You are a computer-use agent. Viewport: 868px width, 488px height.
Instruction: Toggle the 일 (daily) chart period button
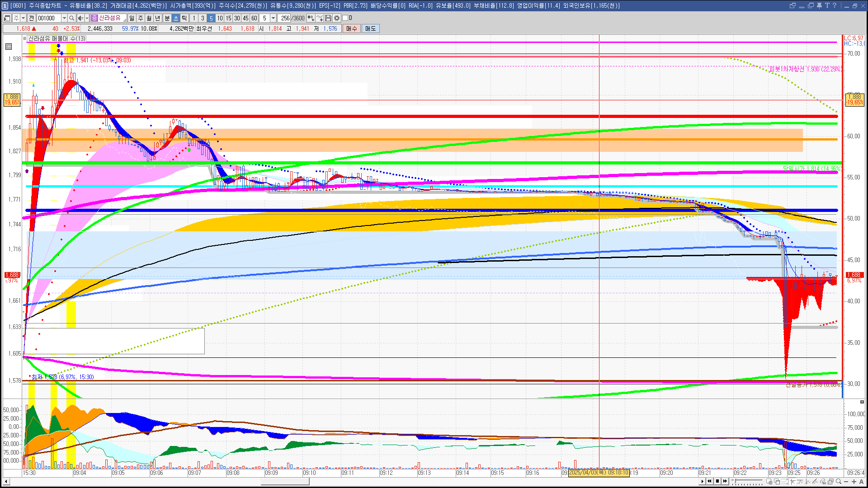click(x=132, y=18)
